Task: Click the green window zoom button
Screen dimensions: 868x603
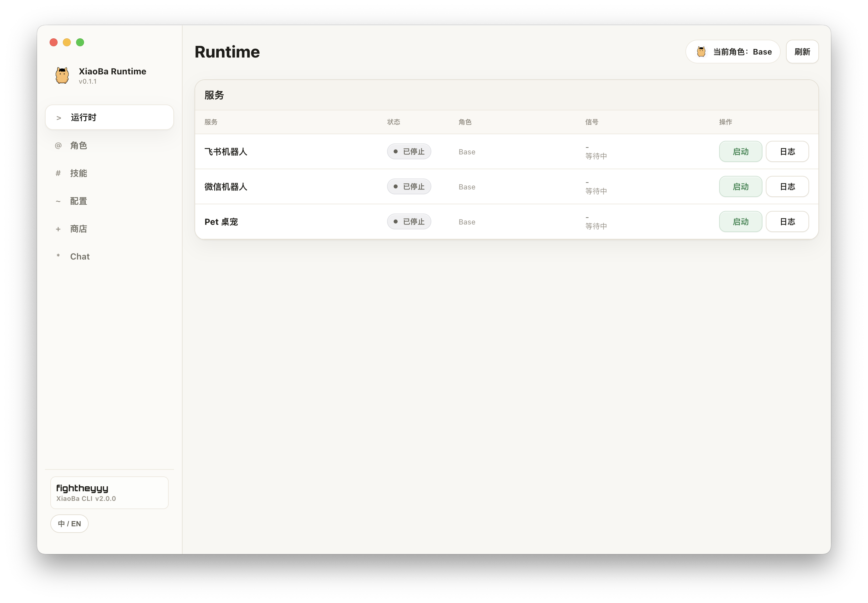Action: coord(80,42)
